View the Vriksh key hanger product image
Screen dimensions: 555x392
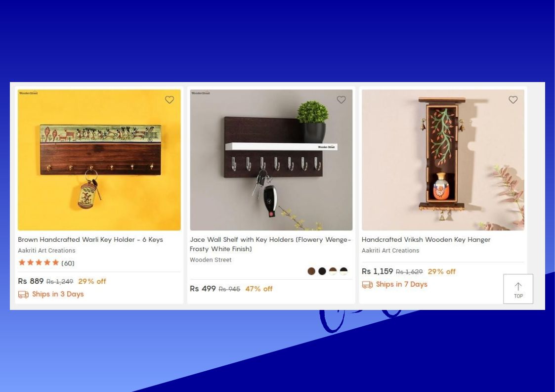[443, 160]
